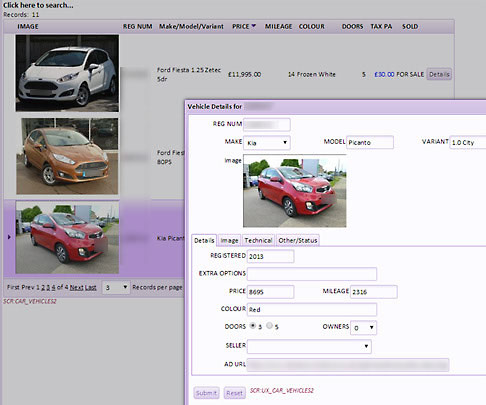Click the Reset button
The height and width of the screenshot is (405, 486).
tap(234, 393)
